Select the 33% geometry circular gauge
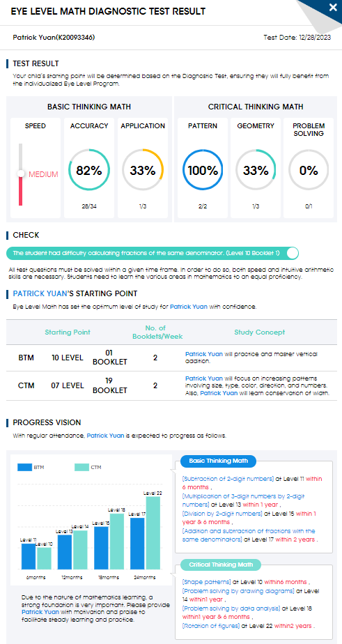Screen dimensions: 342x644 click(256, 171)
